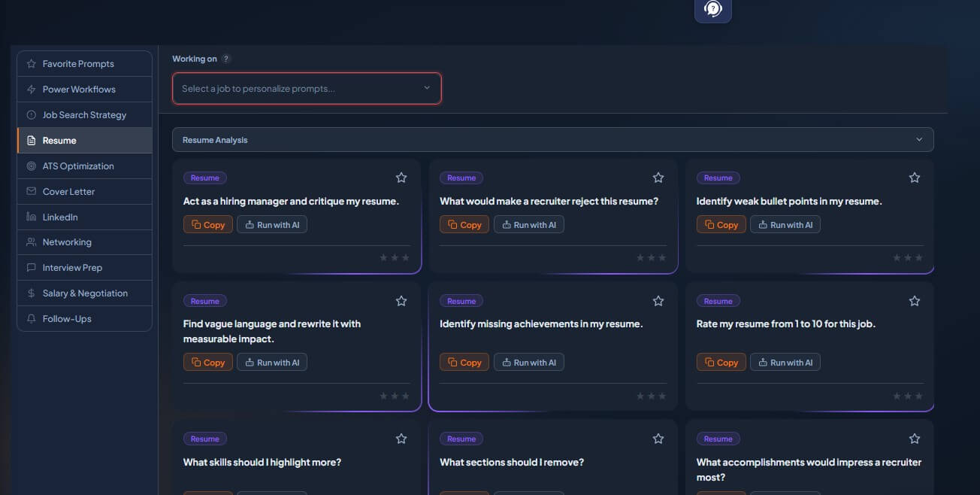
Task: Open the ATS Optimization category
Action: (84, 166)
